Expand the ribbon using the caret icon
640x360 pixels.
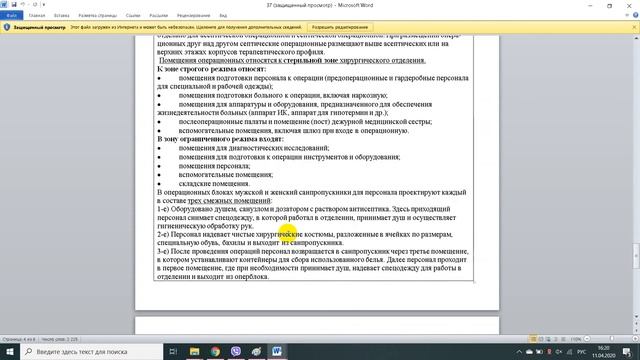pos(627,16)
